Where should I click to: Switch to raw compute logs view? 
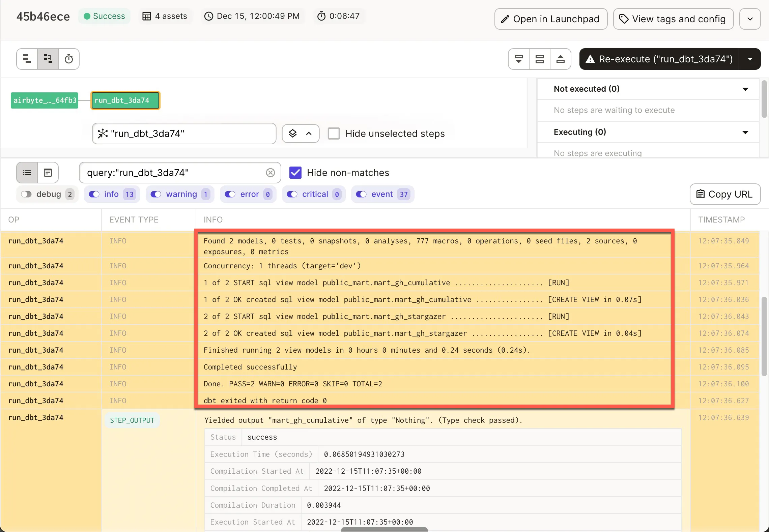point(48,173)
